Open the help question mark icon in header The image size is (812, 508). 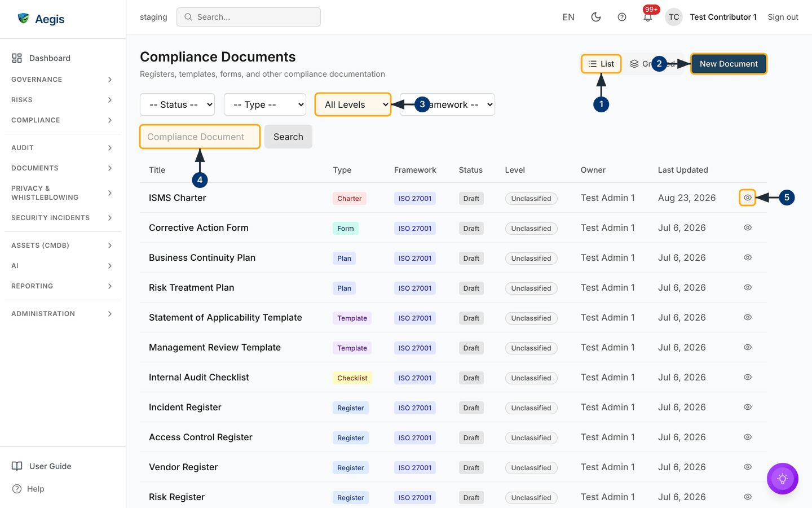point(622,17)
